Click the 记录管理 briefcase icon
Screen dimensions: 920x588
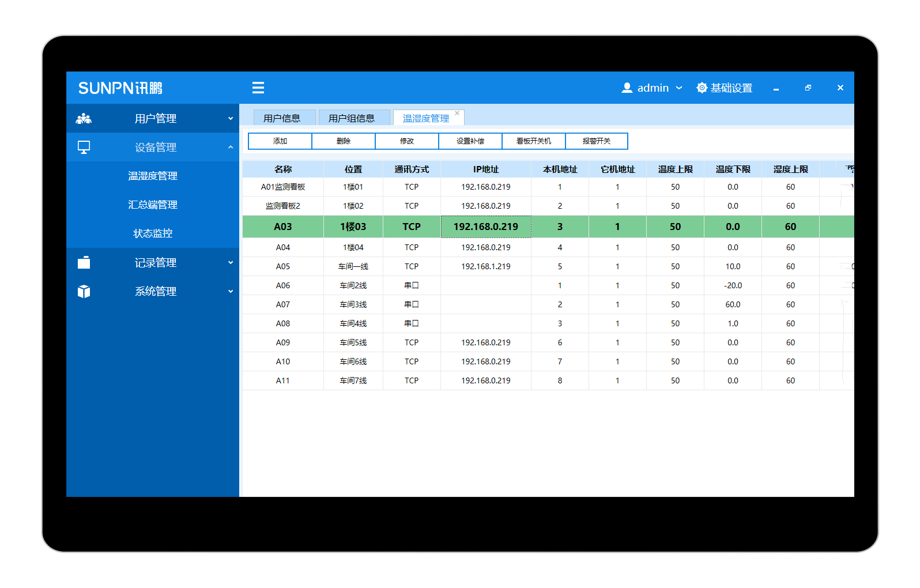click(84, 262)
